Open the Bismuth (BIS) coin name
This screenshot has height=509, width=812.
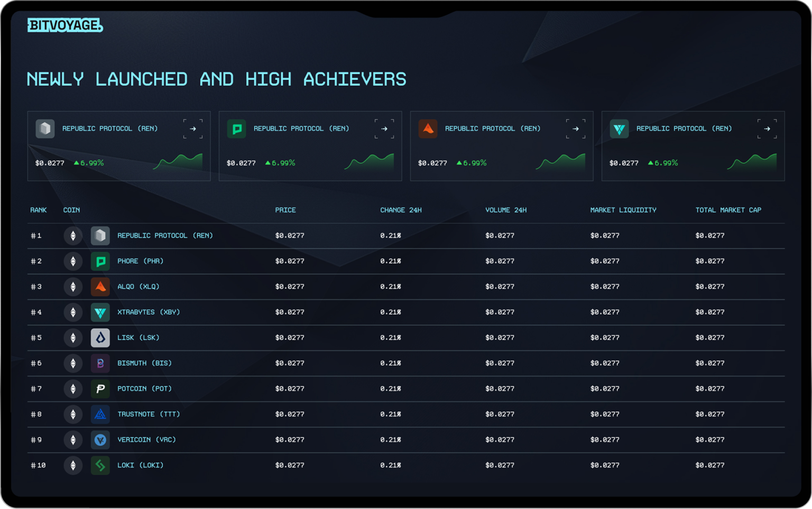[x=144, y=363]
